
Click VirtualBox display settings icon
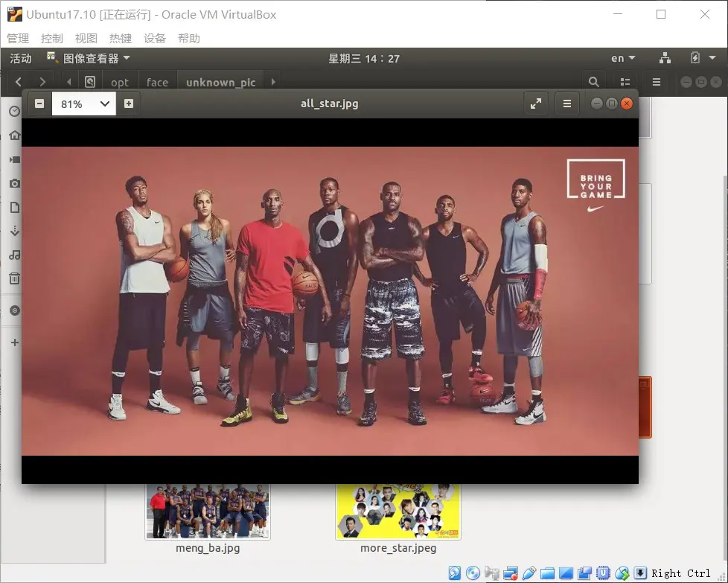click(566, 573)
